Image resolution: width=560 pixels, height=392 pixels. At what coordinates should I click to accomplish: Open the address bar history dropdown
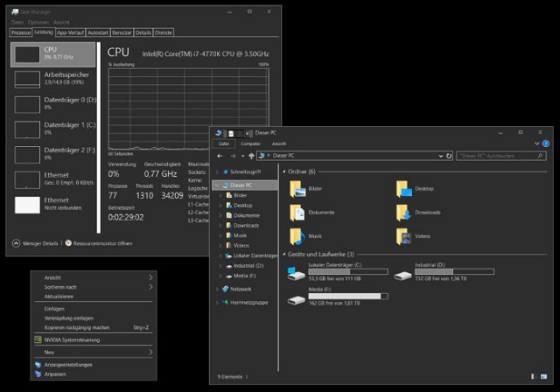441,156
